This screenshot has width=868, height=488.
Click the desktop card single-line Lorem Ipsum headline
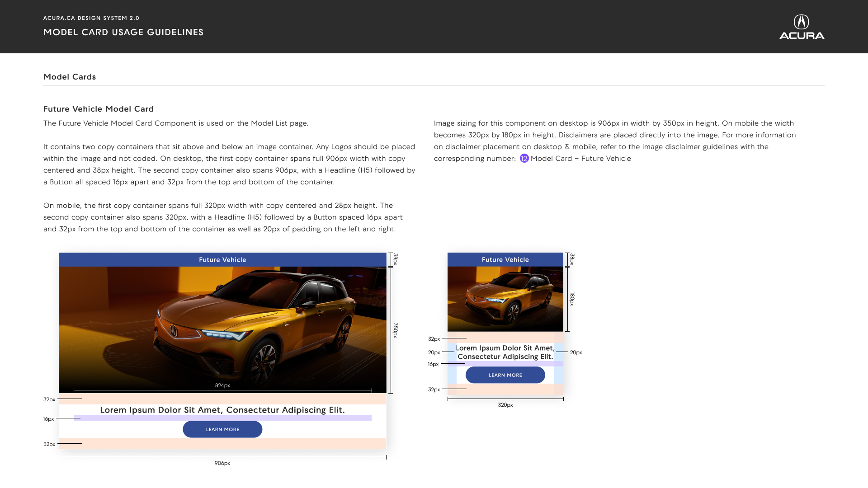[x=222, y=410]
